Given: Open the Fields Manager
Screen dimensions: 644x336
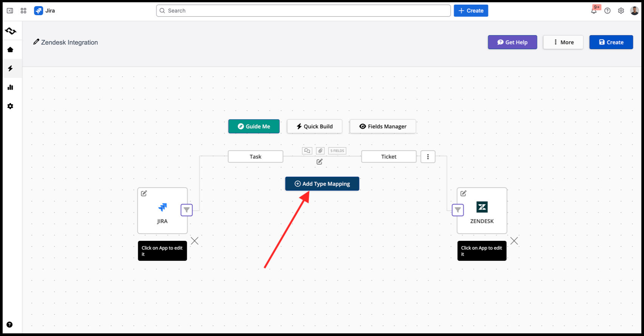Looking at the screenshot, I should point(383,126).
